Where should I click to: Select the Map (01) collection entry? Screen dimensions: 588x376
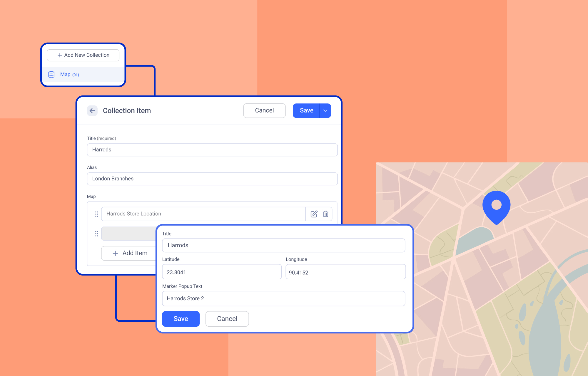pos(70,75)
